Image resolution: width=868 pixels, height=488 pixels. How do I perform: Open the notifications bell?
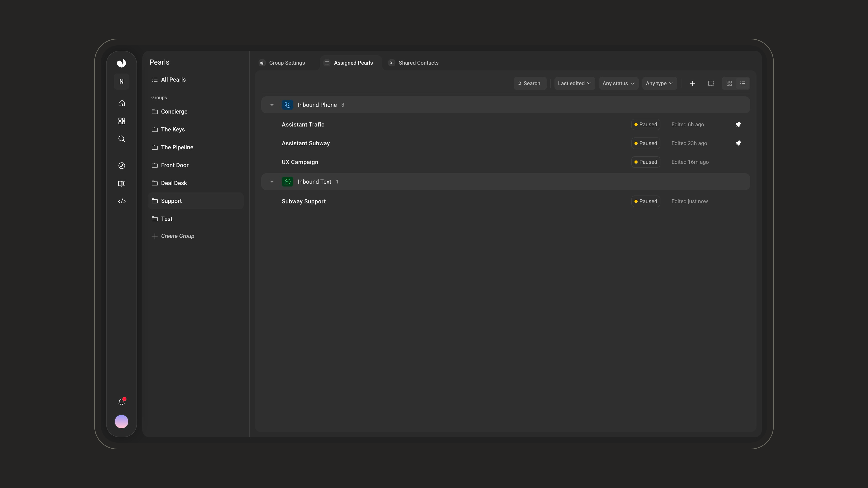click(x=122, y=402)
